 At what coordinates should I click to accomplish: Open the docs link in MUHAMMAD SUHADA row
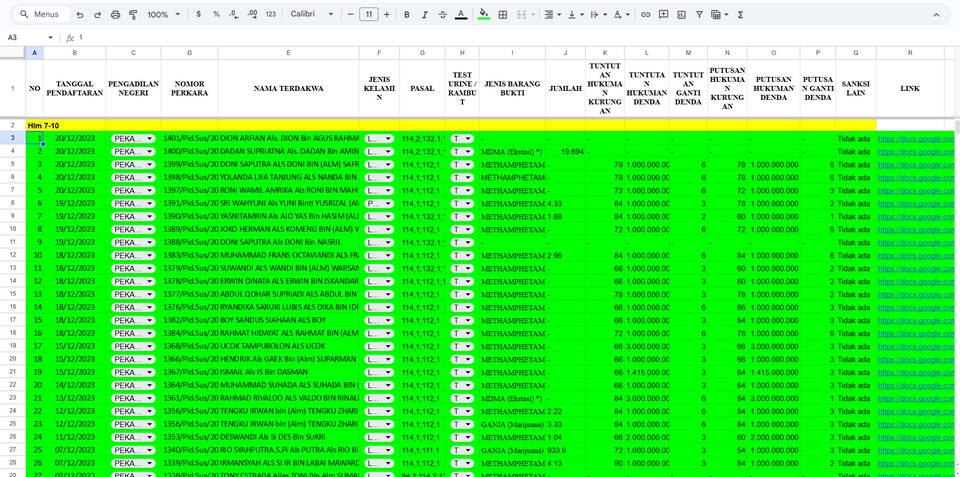coord(915,385)
